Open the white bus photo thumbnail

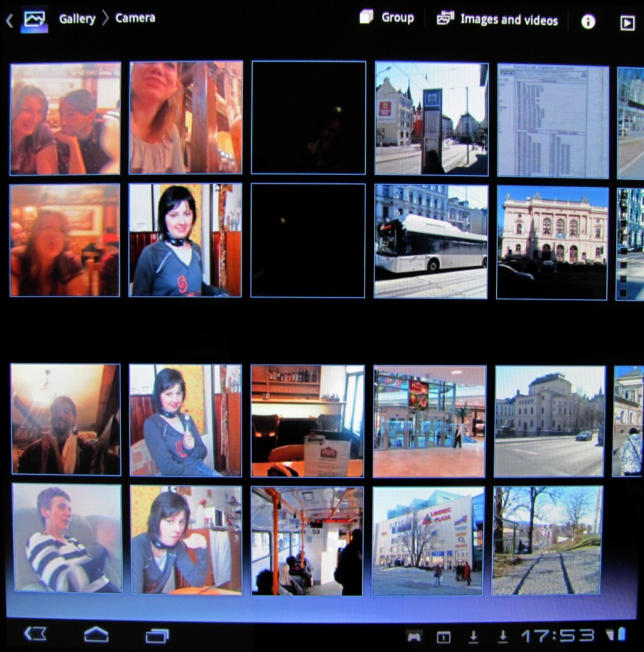coord(431,241)
